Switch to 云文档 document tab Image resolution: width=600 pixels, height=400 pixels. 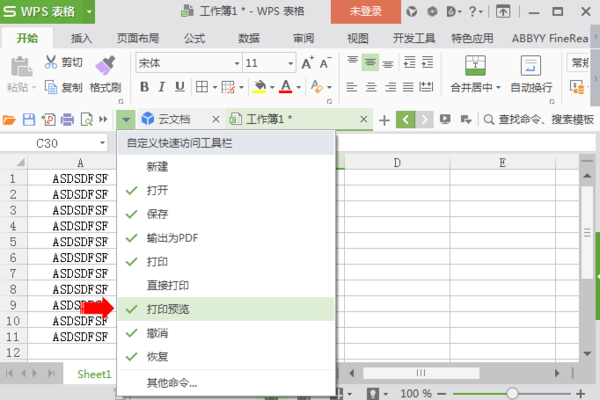[179, 119]
